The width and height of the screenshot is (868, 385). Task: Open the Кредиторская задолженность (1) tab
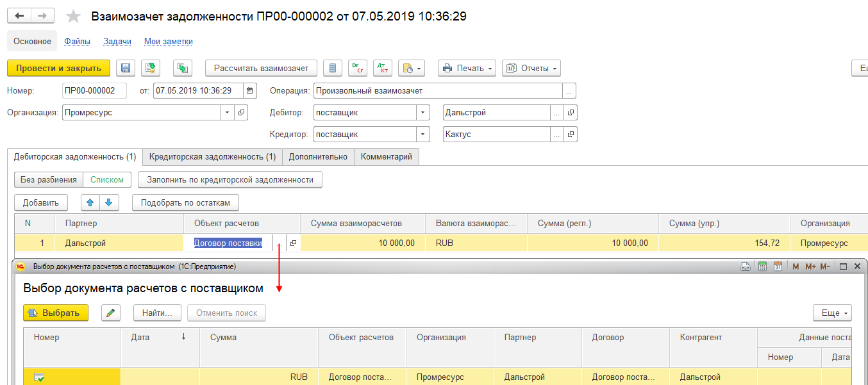212,156
